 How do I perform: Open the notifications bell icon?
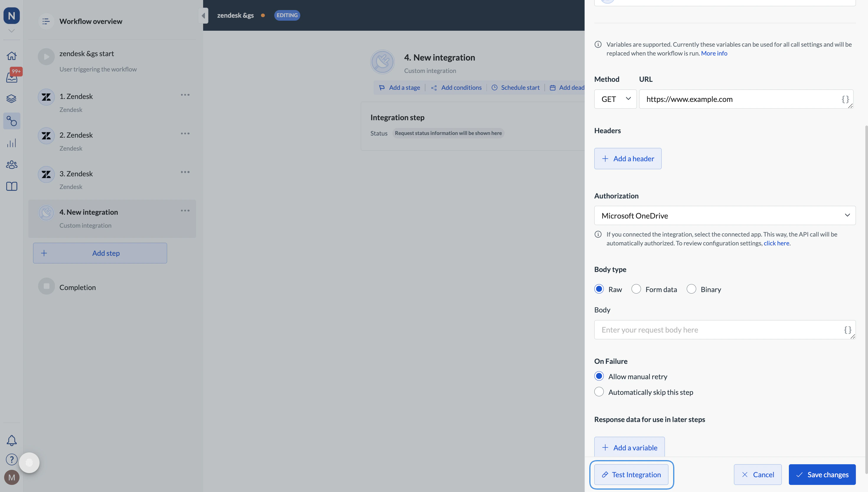point(12,440)
